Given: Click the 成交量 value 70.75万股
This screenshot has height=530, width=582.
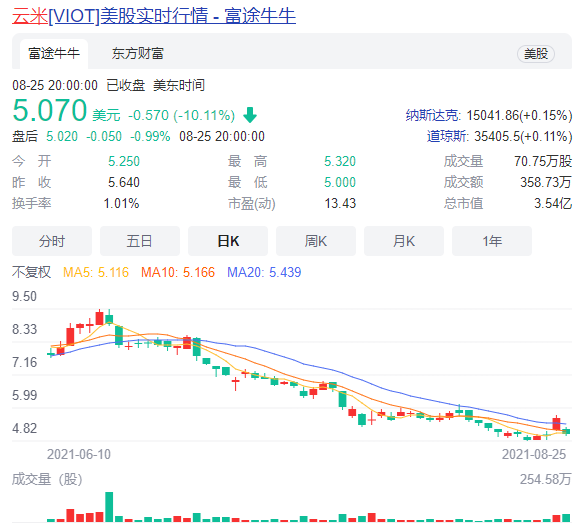Looking at the screenshot, I should [x=543, y=161].
